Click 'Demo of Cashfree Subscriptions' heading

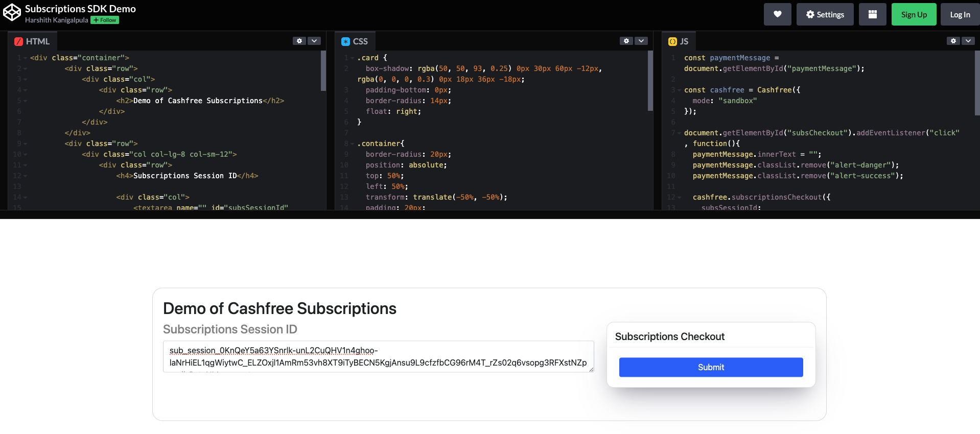279,308
